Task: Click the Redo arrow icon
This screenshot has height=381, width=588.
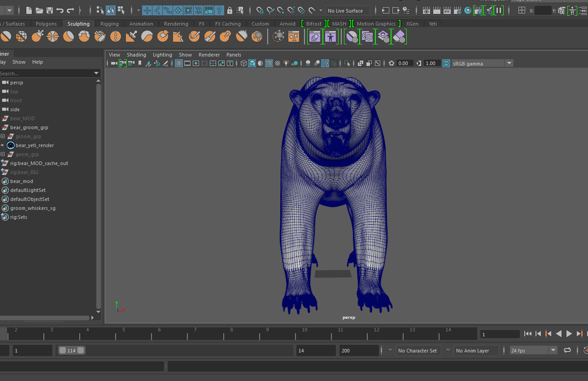Action: [x=70, y=11]
